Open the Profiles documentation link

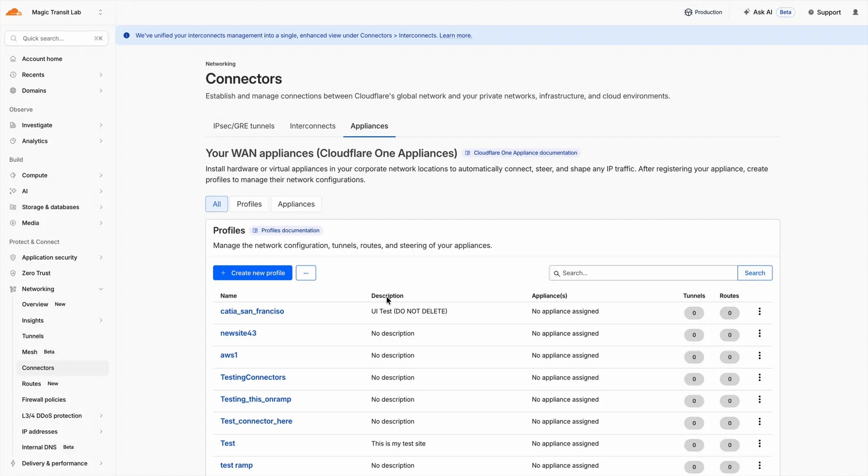click(286, 230)
